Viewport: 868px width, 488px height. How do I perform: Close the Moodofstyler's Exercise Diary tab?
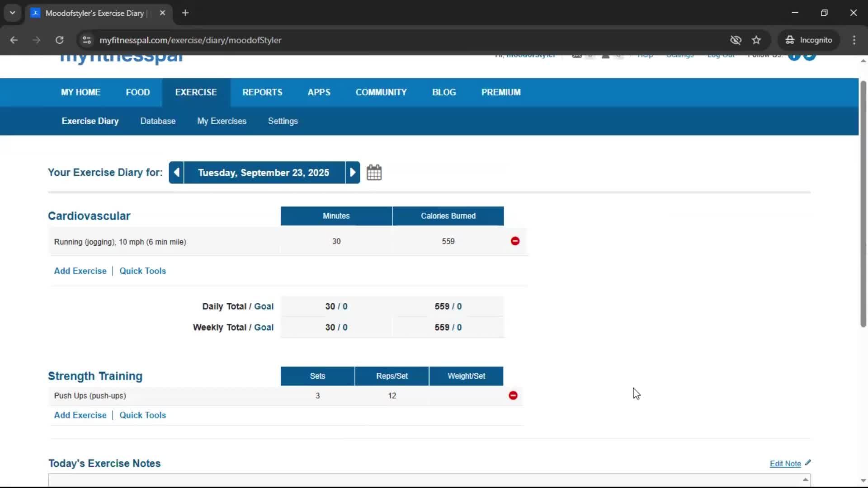[x=162, y=13]
